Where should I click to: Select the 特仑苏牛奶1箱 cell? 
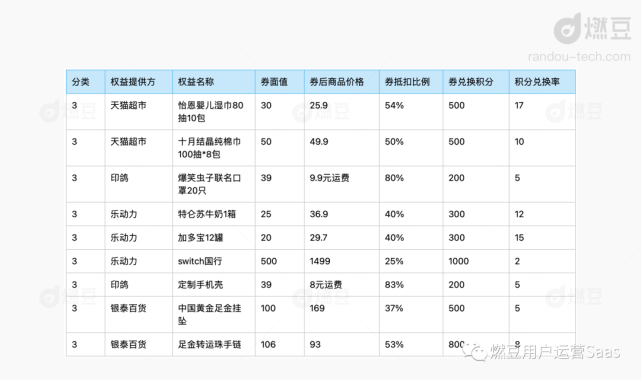pyautogui.click(x=214, y=214)
